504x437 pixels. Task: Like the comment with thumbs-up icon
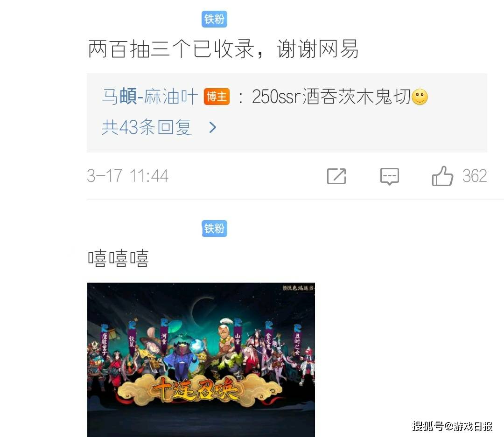pos(442,176)
